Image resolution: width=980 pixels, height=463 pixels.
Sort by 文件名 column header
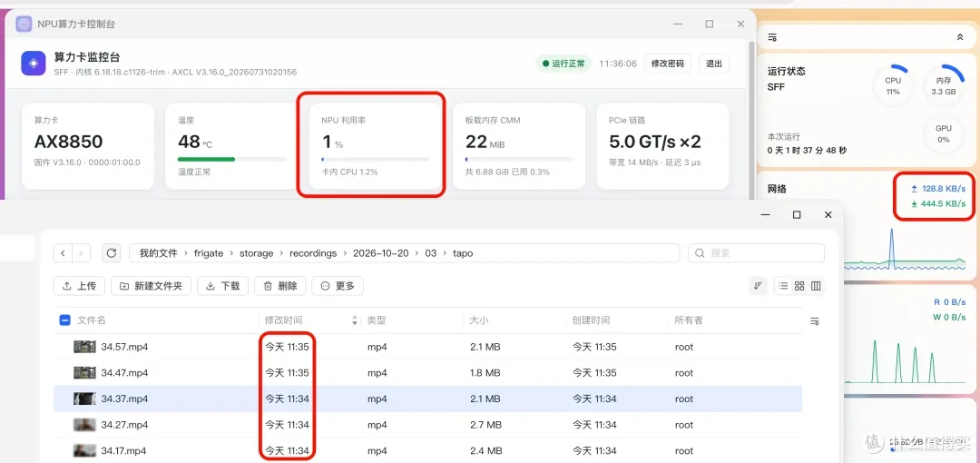tap(92, 320)
